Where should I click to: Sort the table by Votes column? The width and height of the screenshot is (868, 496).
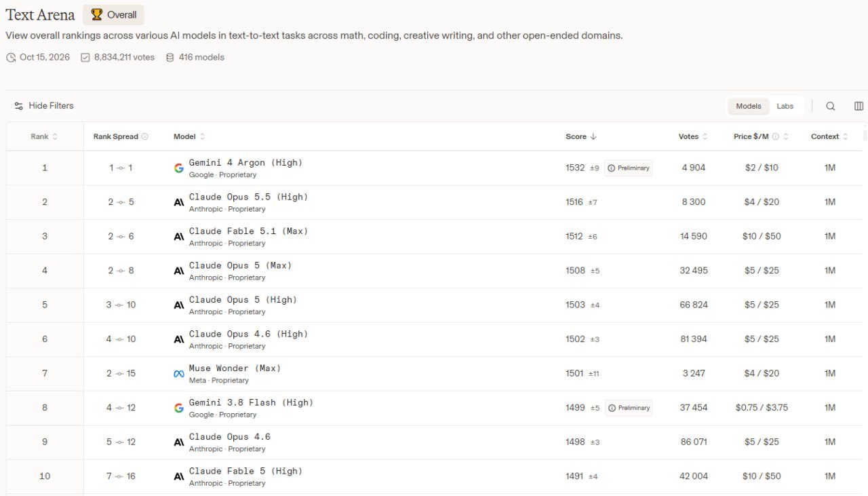693,136
